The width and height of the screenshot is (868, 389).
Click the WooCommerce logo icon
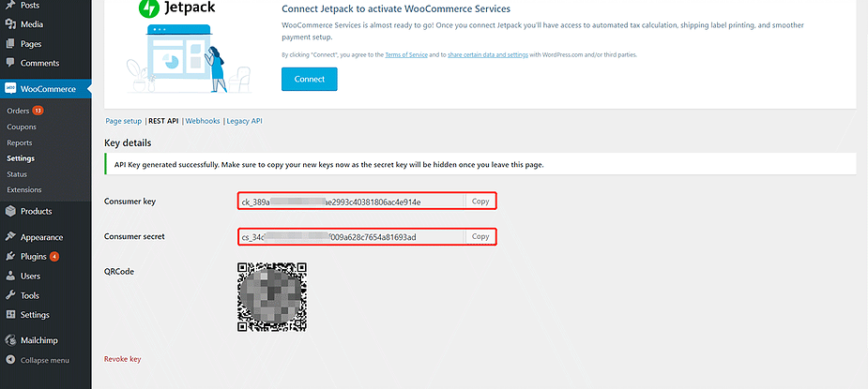[x=10, y=88]
